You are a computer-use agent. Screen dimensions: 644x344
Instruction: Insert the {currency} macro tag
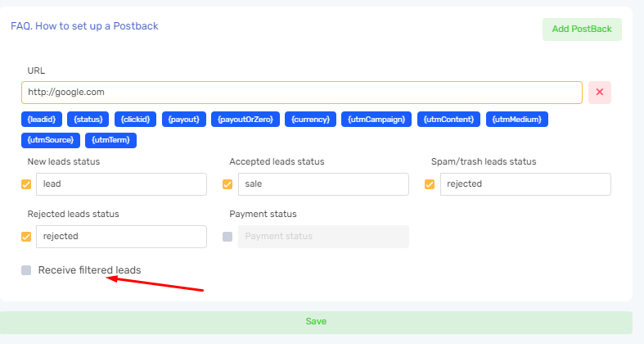tap(309, 120)
